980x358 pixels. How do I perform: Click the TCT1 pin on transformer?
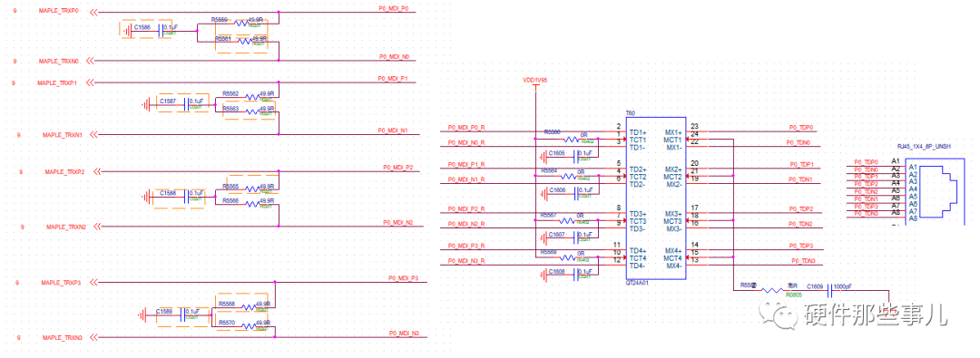pos(638,140)
